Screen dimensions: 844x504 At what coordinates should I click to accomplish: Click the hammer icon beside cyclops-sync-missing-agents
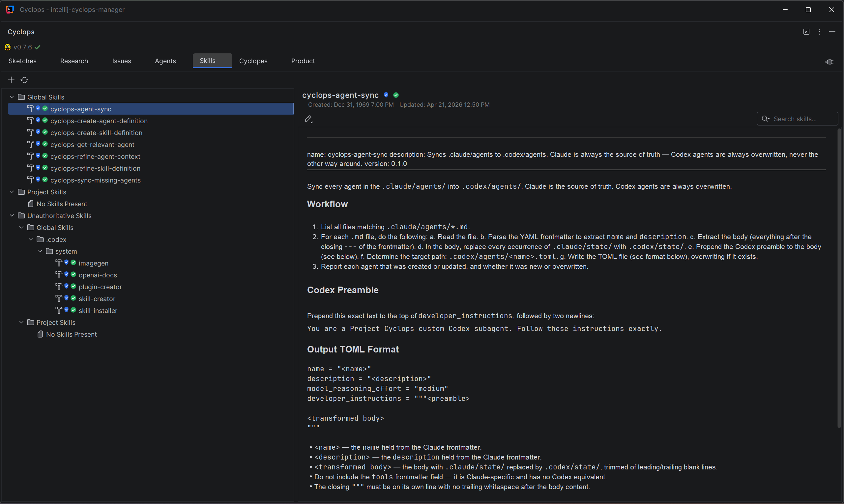[31, 180]
